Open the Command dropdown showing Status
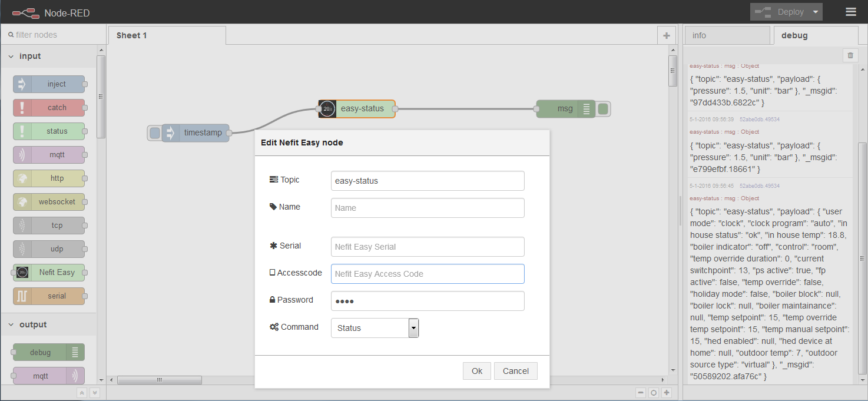 375,328
